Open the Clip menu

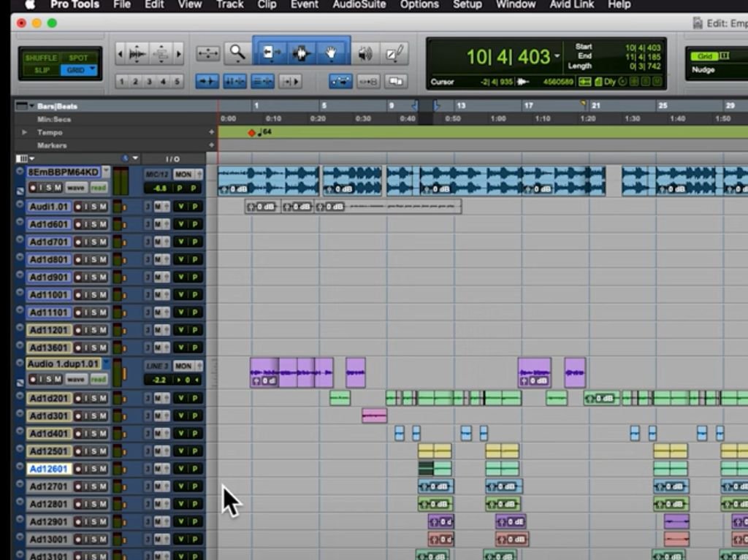click(267, 5)
